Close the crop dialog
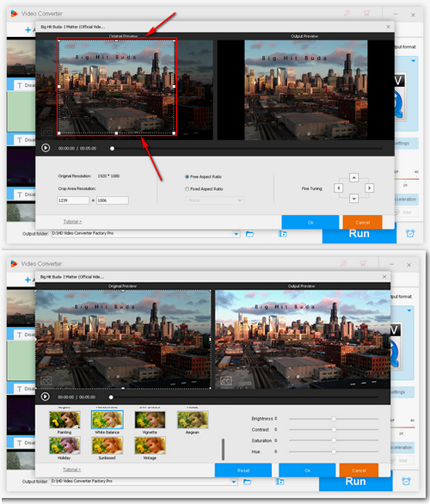 388,27
